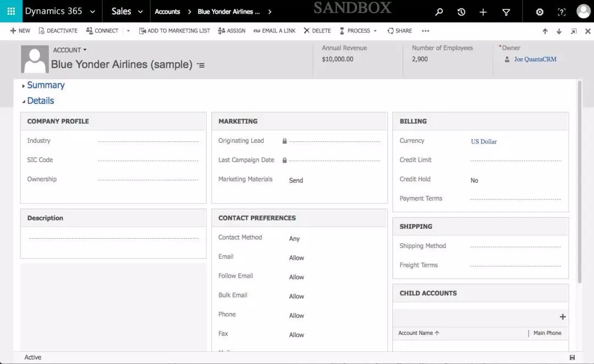The image size is (594, 364).
Task: Click the save icon in status bar
Action: pyautogui.click(x=572, y=357)
